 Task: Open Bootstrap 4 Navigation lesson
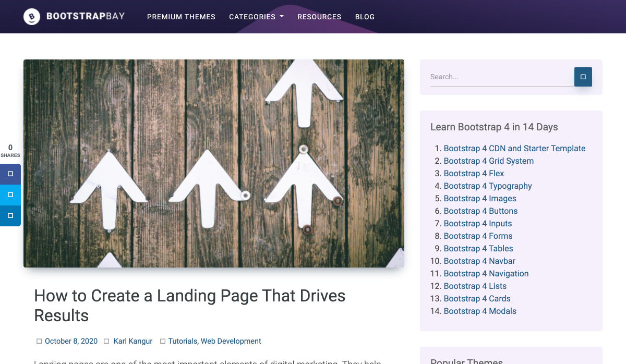click(486, 274)
